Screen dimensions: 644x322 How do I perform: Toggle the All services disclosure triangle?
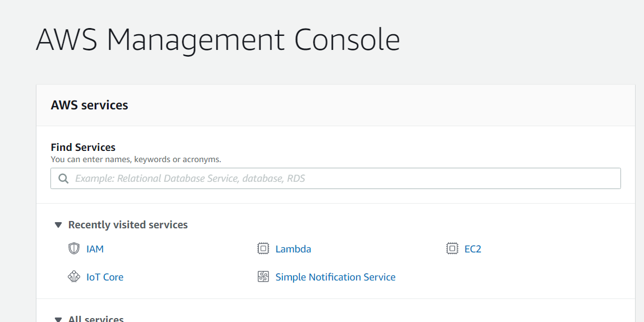tap(58, 319)
